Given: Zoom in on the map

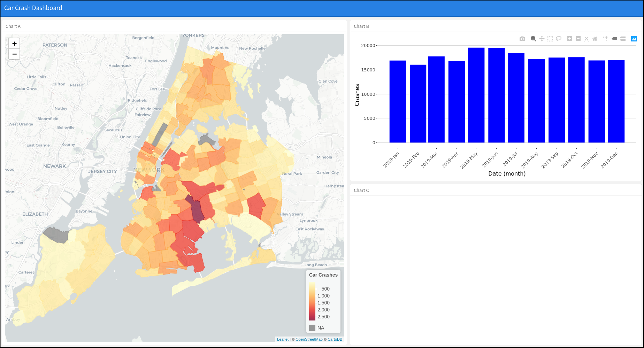Looking at the screenshot, I should (14, 44).
